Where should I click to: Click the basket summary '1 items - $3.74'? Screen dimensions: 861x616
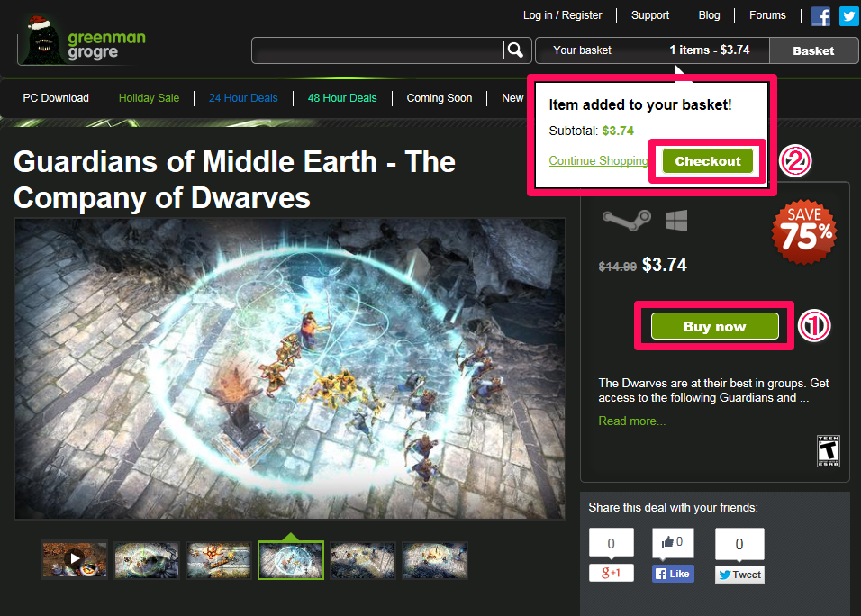710,50
